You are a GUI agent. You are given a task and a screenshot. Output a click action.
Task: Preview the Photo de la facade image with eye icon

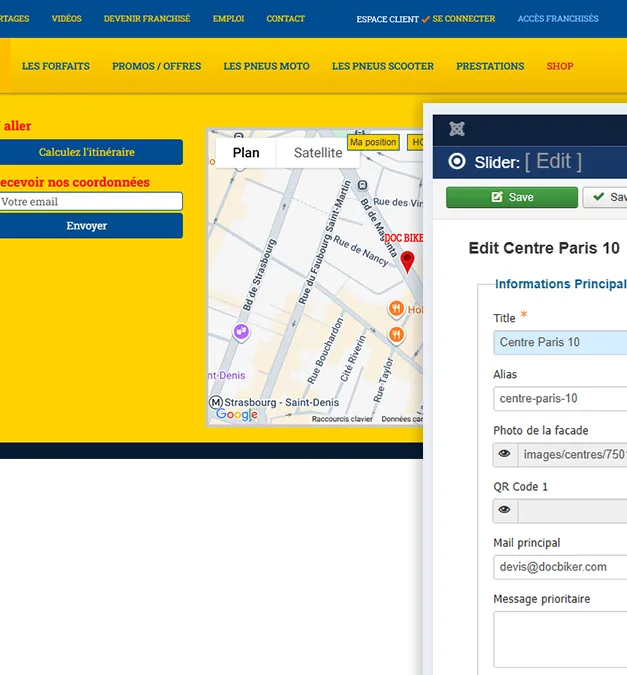[505, 454]
